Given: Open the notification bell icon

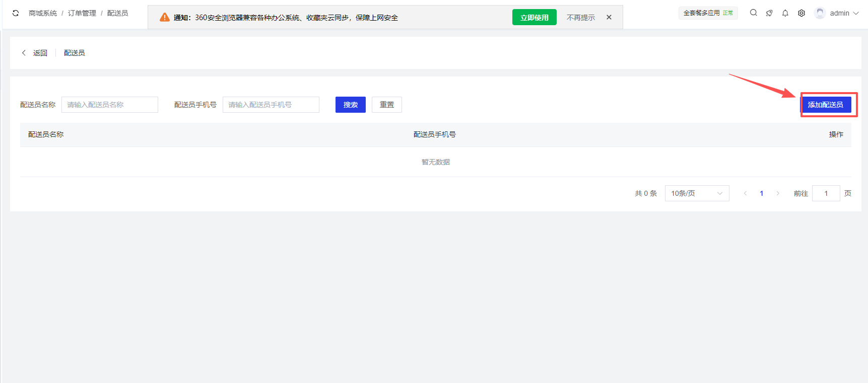Looking at the screenshot, I should click(785, 13).
